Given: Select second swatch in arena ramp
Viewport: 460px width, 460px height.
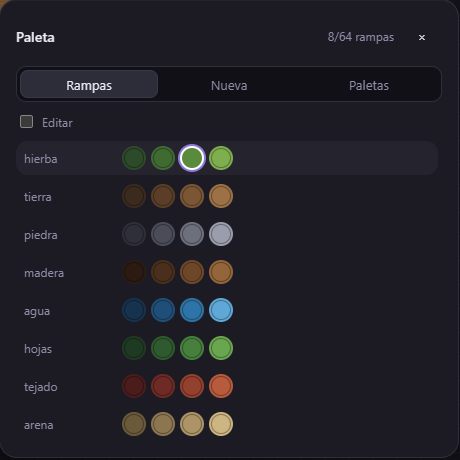Looking at the screenshot, I should click(x=163, y=424).
